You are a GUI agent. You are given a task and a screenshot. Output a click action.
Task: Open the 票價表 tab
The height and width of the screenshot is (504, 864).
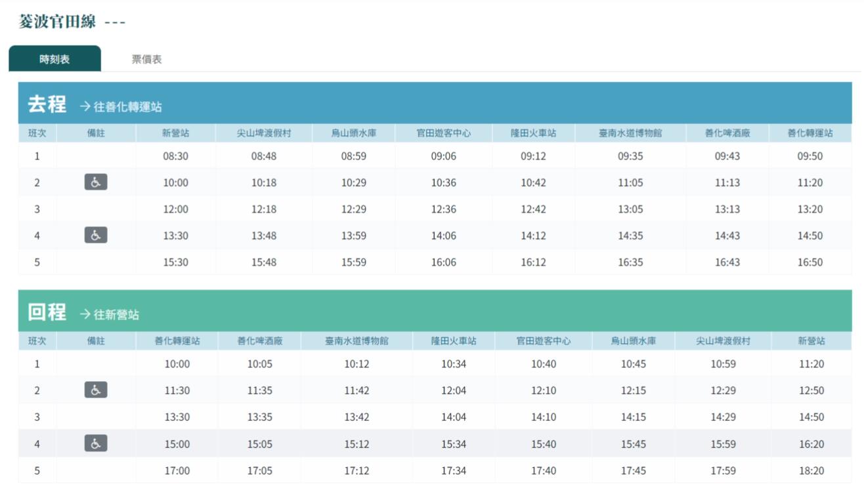[146, 59]
